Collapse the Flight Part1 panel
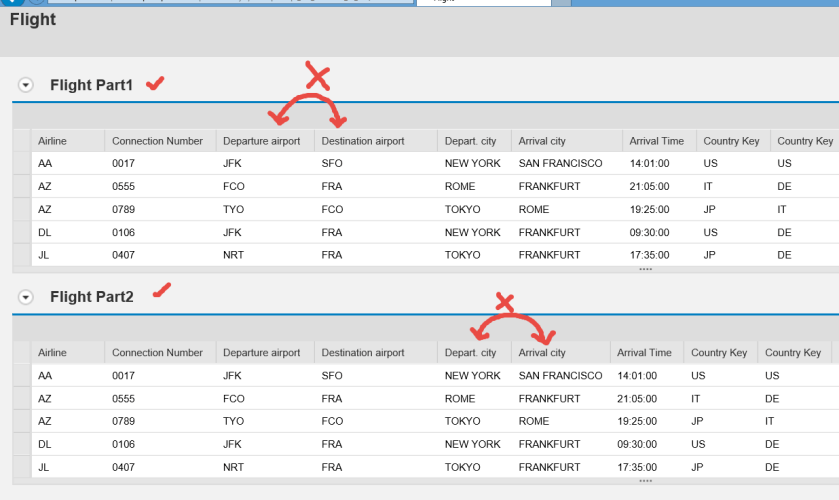 tap(26, 86)
